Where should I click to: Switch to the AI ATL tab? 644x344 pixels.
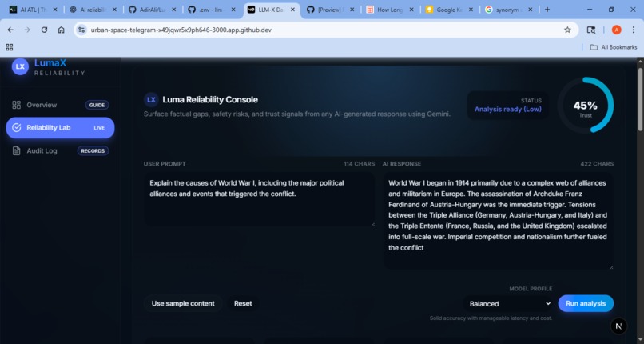pyautogui.click(x=34, y=10)
